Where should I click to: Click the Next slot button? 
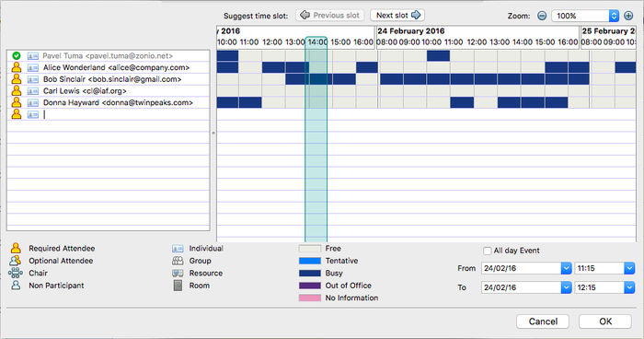pos(397,16)
